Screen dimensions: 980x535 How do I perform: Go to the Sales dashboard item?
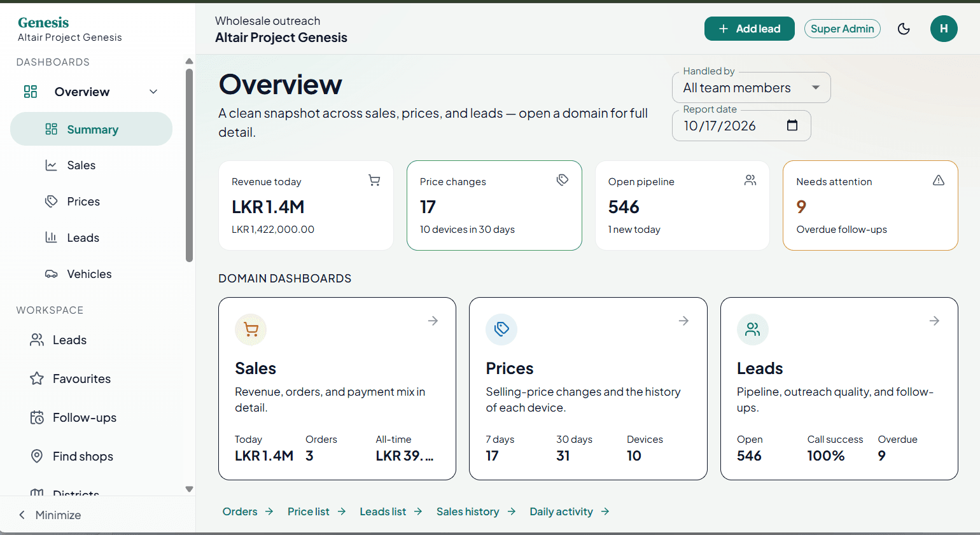pyautogui.click(x=91, y=165)
